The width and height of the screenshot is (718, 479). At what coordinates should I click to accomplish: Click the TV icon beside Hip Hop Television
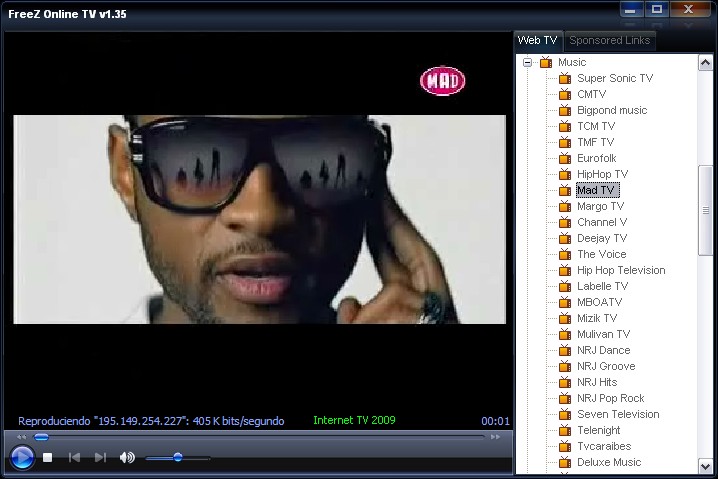coord(565,270)
